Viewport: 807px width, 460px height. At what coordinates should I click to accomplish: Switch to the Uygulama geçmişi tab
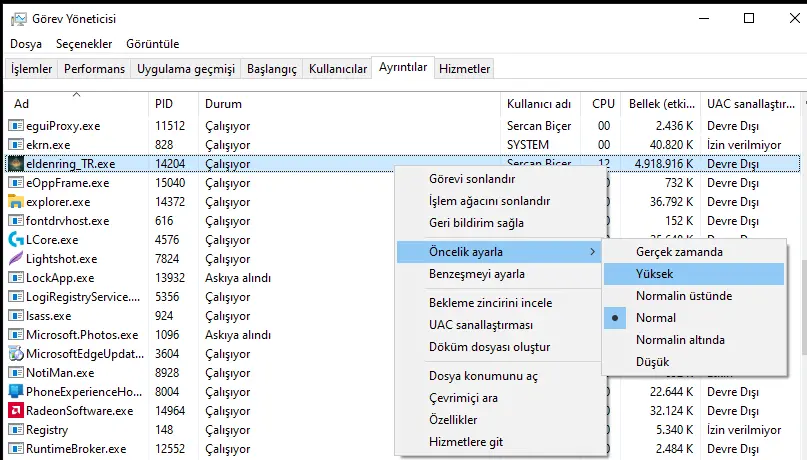coord(186,68)
